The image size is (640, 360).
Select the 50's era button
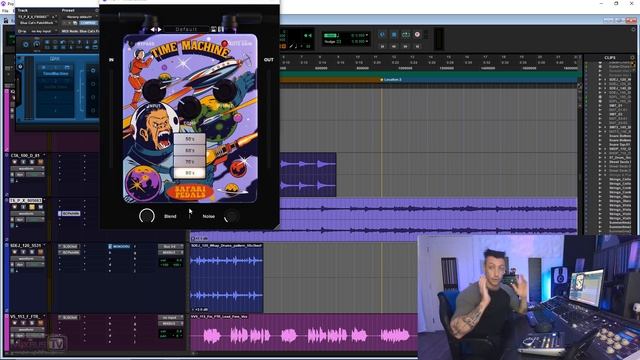[189, 139]
